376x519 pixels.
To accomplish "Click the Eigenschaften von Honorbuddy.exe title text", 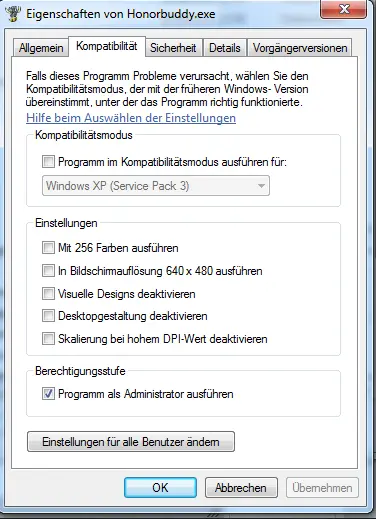I will (x=121, y=14).
